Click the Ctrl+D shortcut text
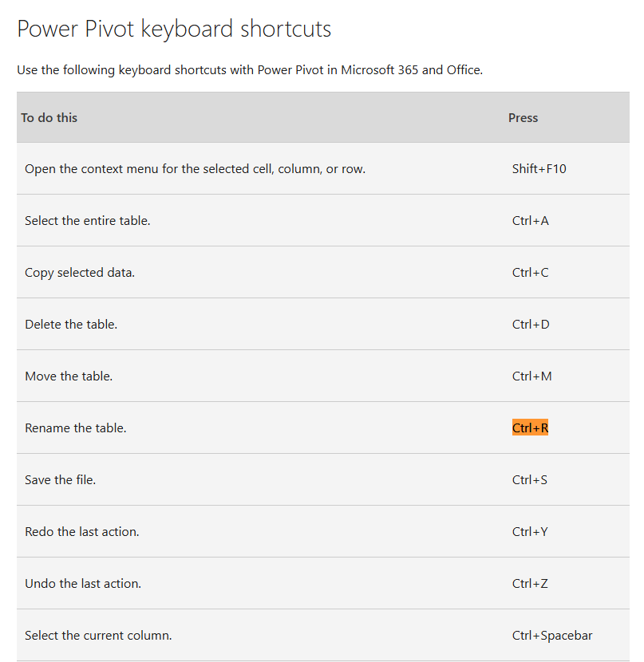Screen dimensions: 644x662 click(531, 325)
